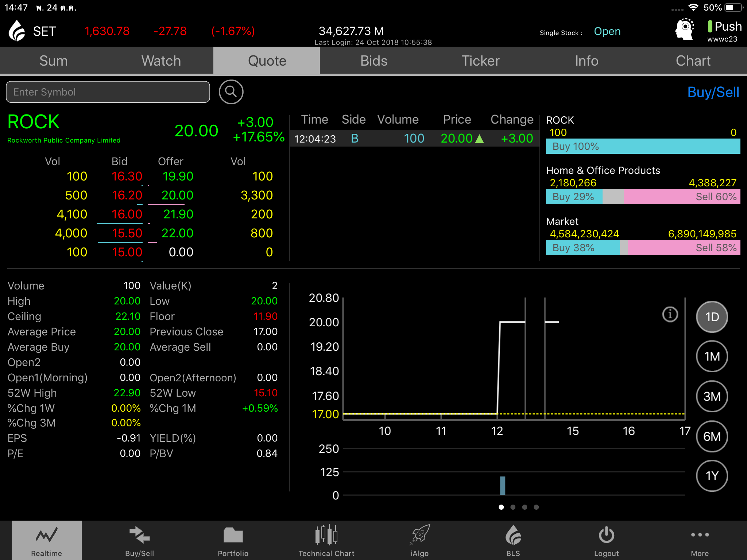747x560 pixels.
Task: Focus the Enter Symbol field
Action: tap(108, 92)
